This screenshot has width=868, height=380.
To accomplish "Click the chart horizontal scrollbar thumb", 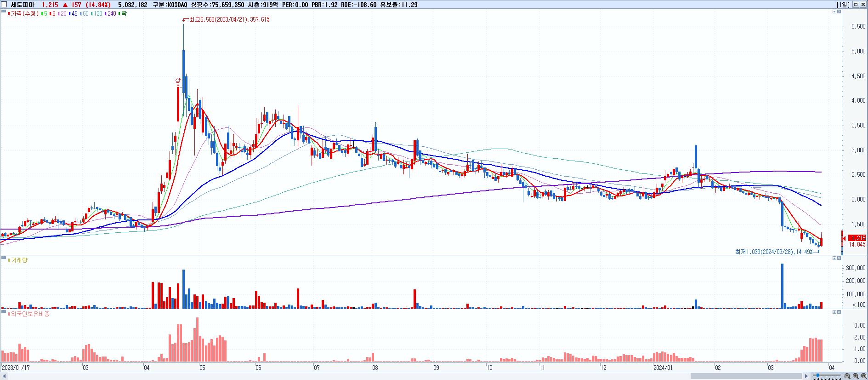I will pos(747,376).
